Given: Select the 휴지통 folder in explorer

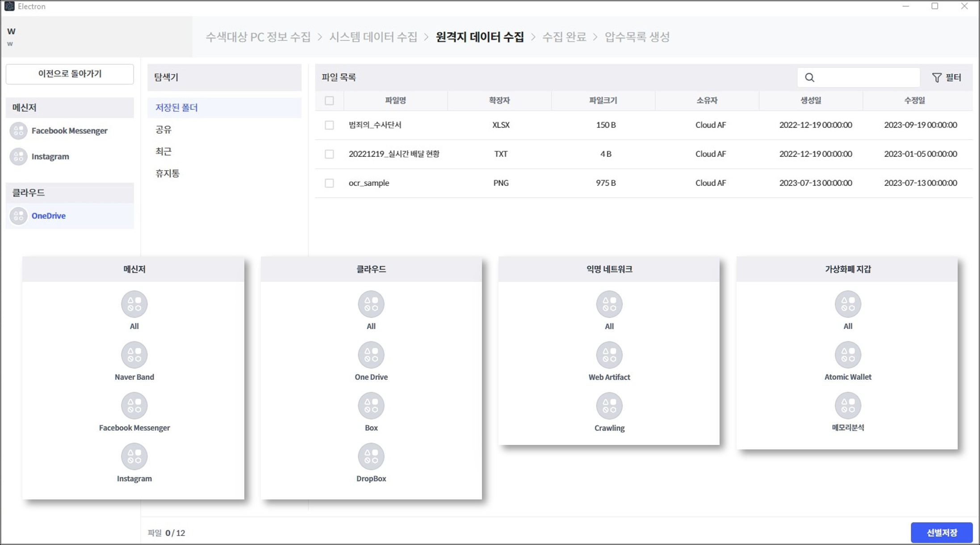Looking at the screenshot, I should (x=168, y=173).
